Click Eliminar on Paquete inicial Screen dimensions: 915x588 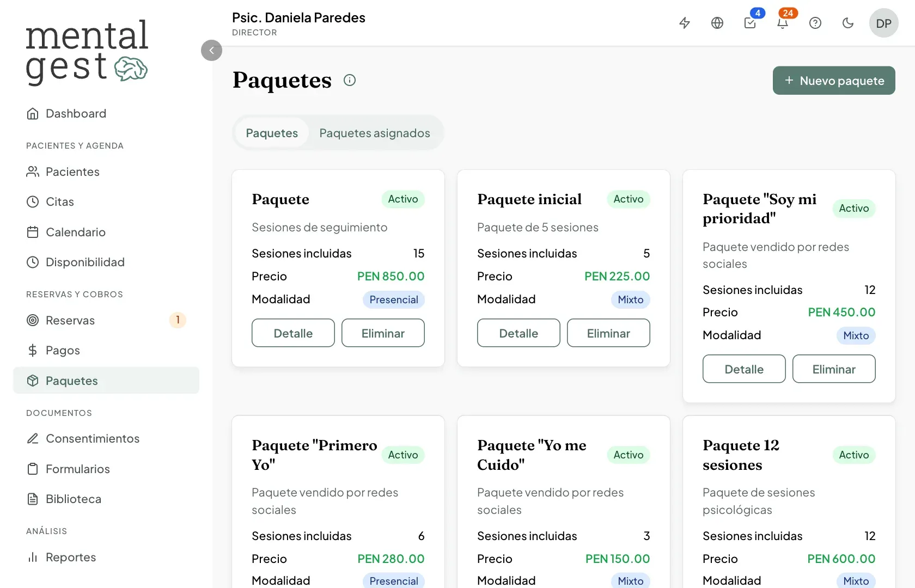(x=608, y=333)
